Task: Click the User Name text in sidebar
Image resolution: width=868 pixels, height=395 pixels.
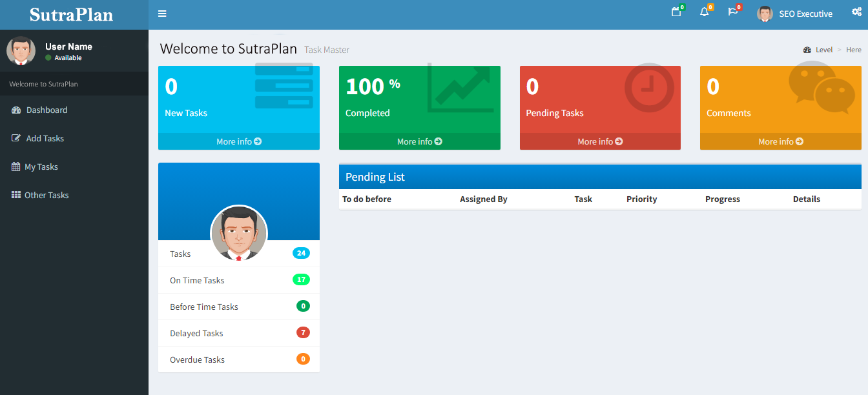Action: 68,46
